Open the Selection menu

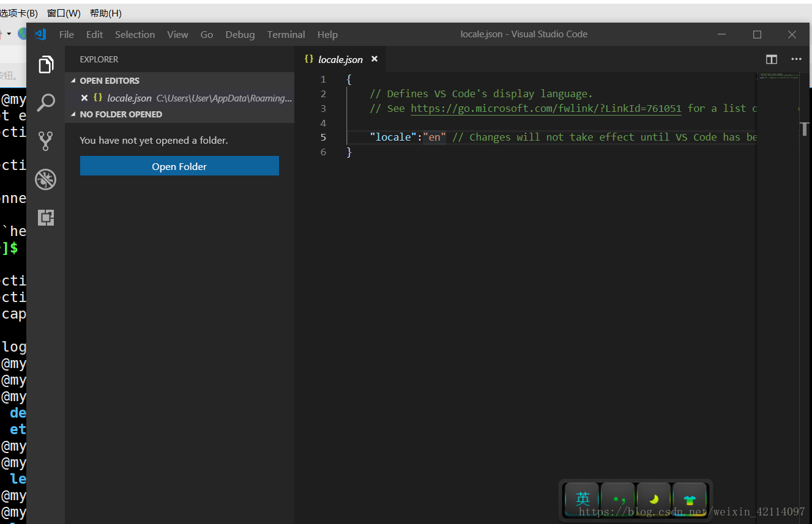(x=135, y=34)
